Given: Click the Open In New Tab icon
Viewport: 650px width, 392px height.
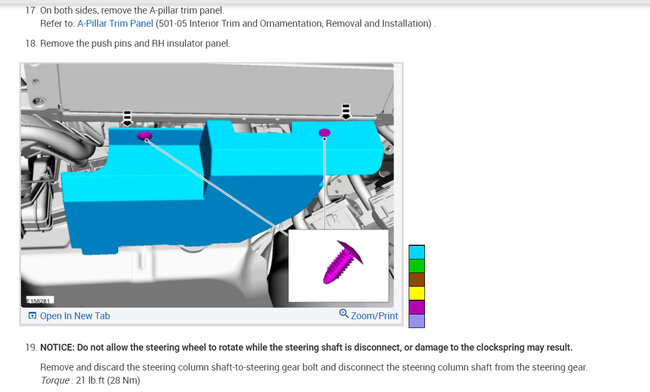Looking at the screenshot, I should (x=32, y=316).
